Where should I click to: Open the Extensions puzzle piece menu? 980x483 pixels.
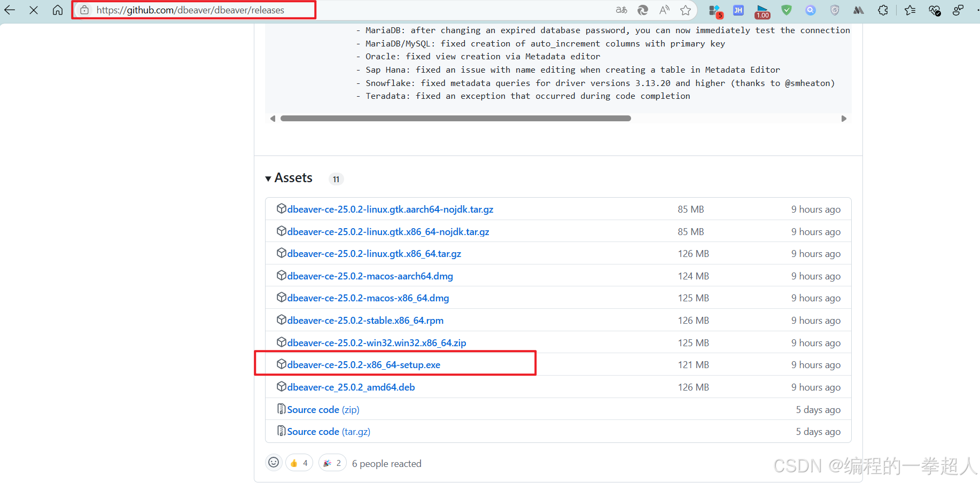coord(883,10)
